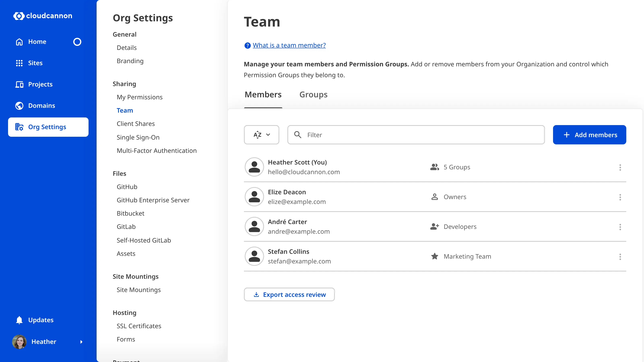Select Single Sign-On under Sharing
644x362 pixels.
pos(138,137)
